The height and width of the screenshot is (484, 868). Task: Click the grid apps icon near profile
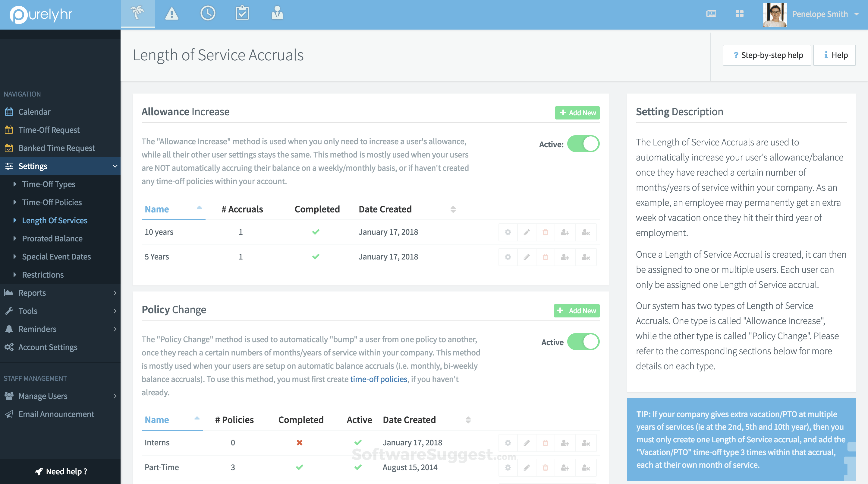pos(739,14)
